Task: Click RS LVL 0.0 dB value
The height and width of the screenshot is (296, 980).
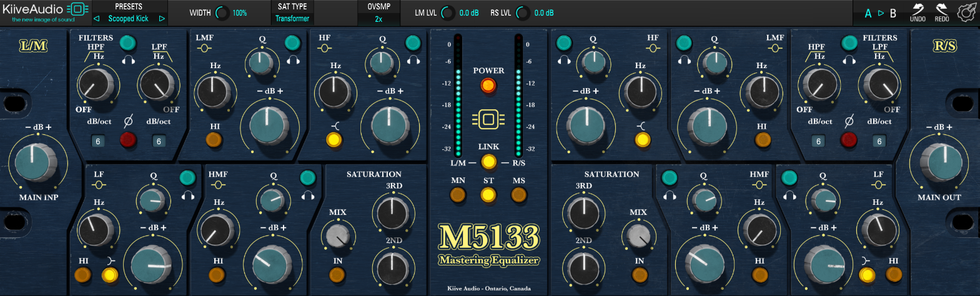Action: click(544, 13)
